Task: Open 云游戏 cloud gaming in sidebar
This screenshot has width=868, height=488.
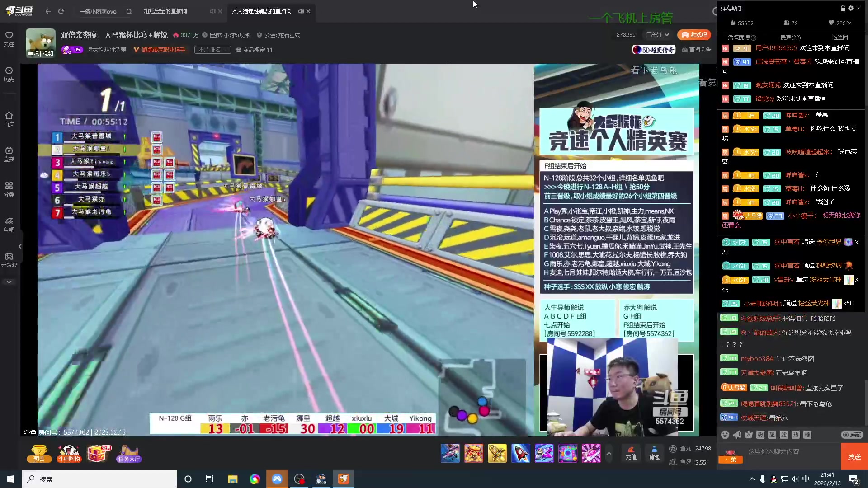Action: 9,260
